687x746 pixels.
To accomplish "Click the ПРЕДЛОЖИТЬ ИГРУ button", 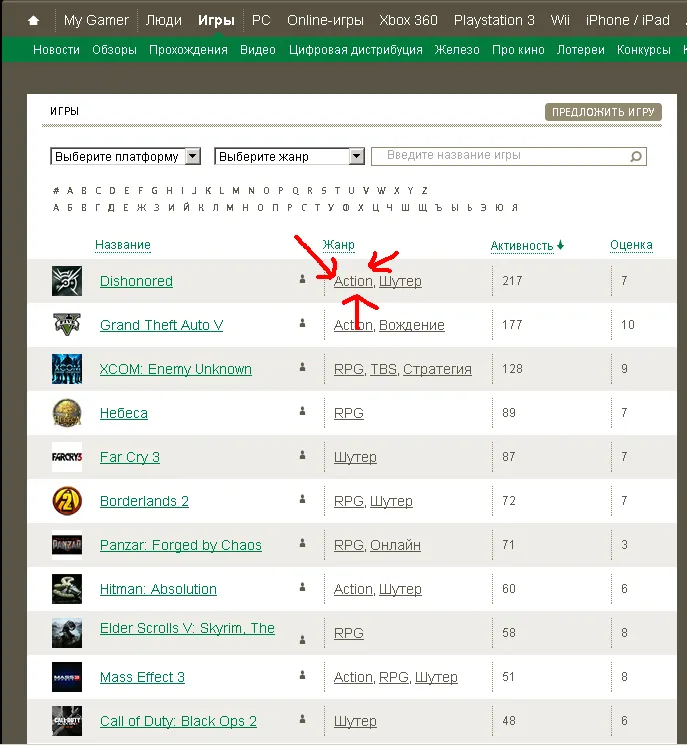I will (x=603, y=112).
